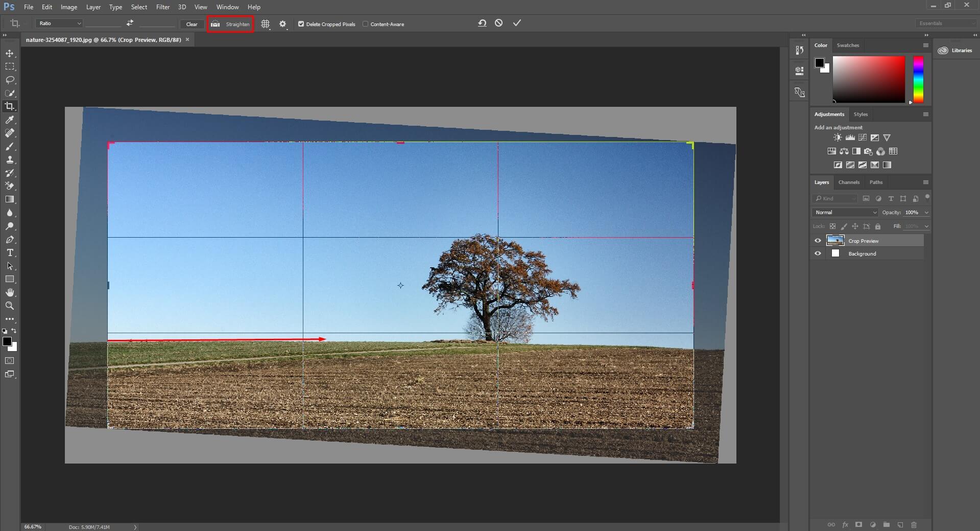
Task: Select the Hand tool
Action: pyautogui.click(x=10, y=292)
